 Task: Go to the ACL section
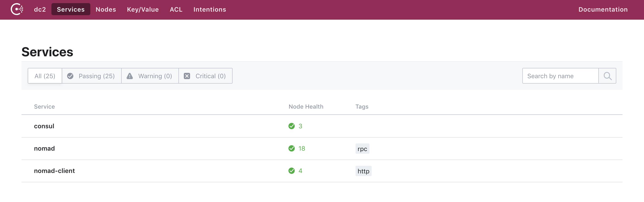(x=176, y=9)
